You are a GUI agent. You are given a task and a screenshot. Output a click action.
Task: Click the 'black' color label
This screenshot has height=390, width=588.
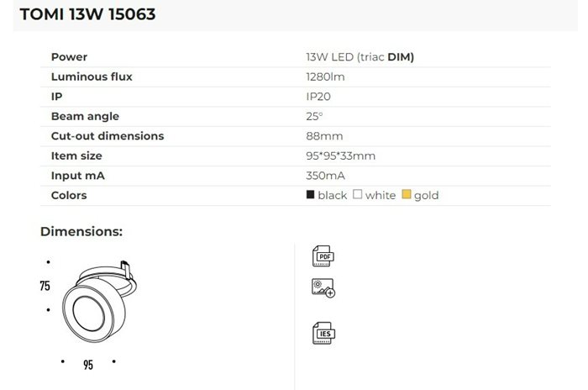(x=332, y=195)
